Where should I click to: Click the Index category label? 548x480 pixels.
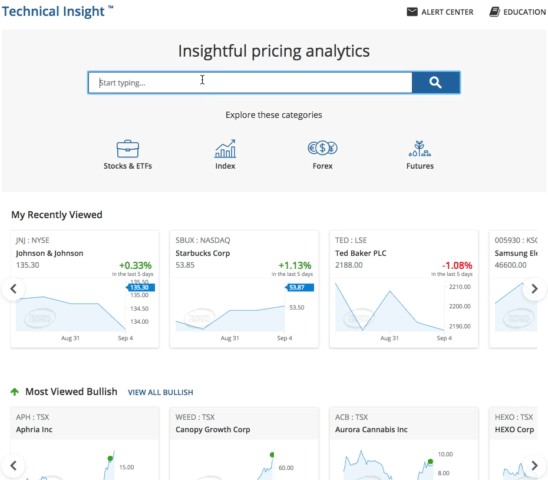point(225,166)
